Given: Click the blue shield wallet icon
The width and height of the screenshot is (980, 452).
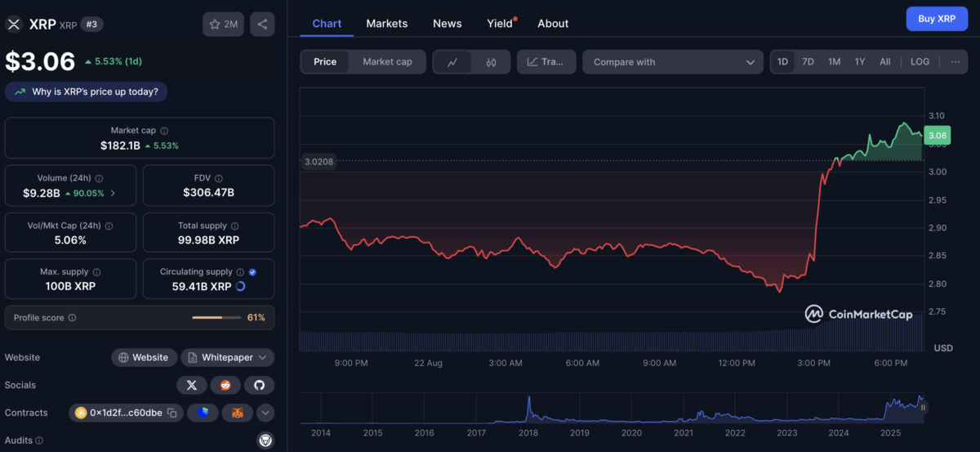Looking at the screenshot, I should click(x=203, y=414).
